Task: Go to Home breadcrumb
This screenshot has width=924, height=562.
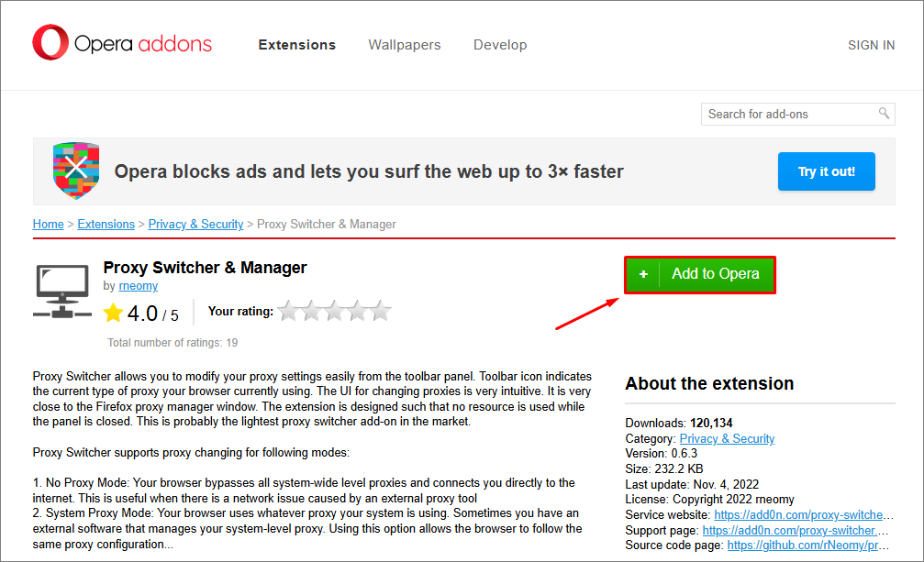Action: tap(49, 225)
